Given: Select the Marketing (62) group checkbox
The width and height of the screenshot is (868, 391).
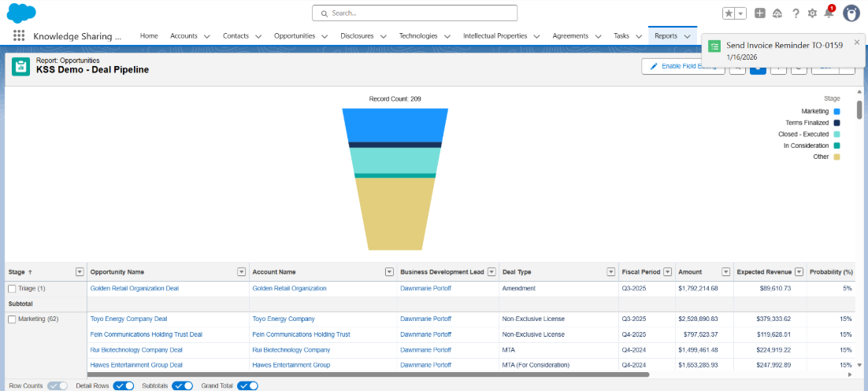Looking at the screenshot, I should click(x=12, y=319).
